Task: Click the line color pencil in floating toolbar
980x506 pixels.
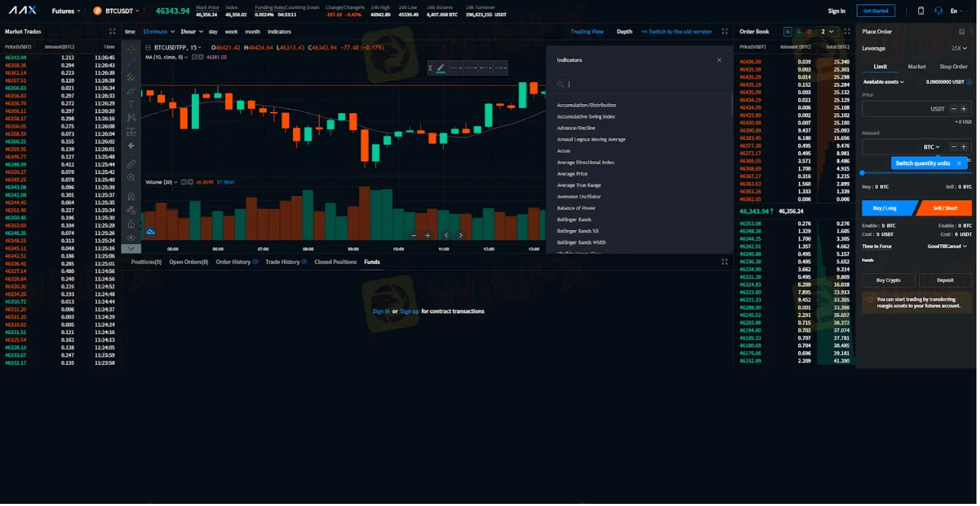Action: (x=440, y=68)
